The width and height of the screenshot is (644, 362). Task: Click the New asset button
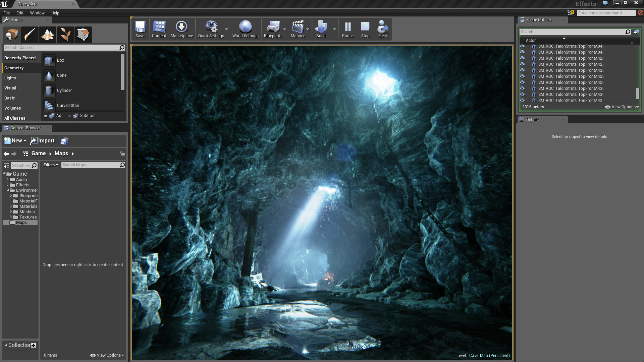(15, 141)
